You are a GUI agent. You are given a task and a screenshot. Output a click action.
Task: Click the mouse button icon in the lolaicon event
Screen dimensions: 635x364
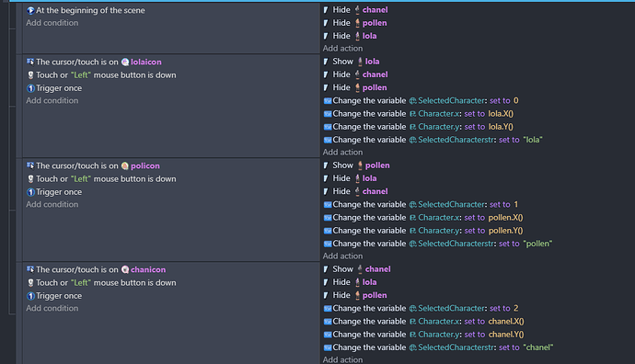tap(30, 75)
